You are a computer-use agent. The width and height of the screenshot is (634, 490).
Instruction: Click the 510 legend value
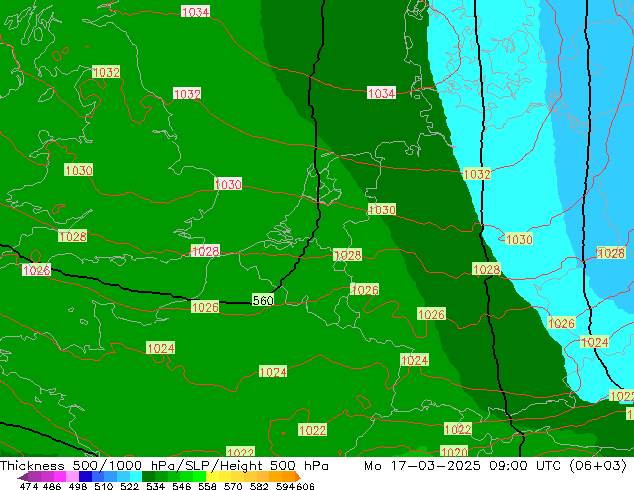[x=104, y=486]
